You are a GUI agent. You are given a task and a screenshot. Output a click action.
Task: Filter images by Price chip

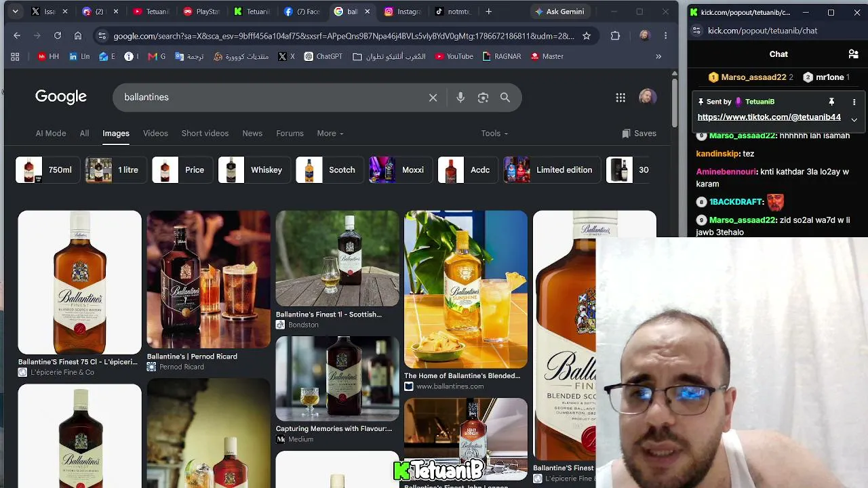click(181, 170)
